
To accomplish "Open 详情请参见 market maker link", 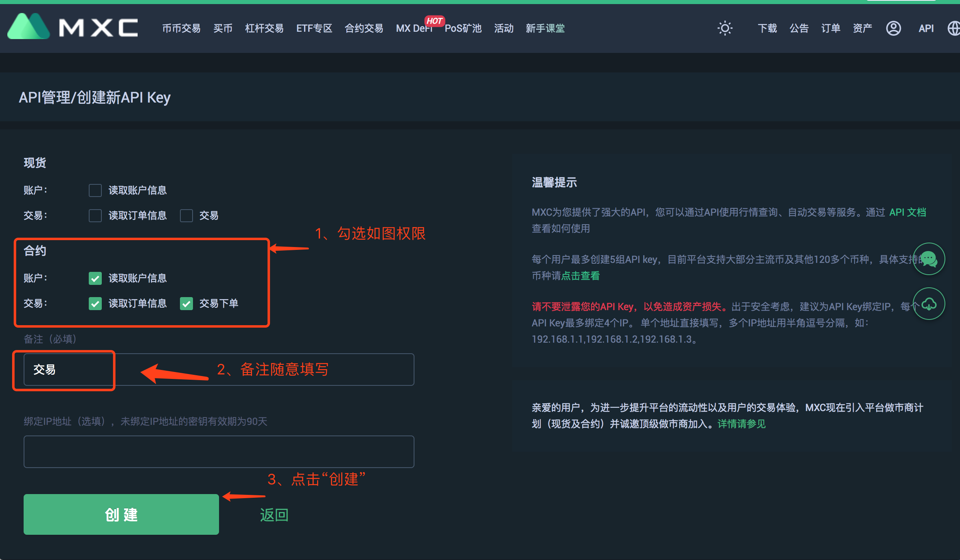I will coord(741,424).
